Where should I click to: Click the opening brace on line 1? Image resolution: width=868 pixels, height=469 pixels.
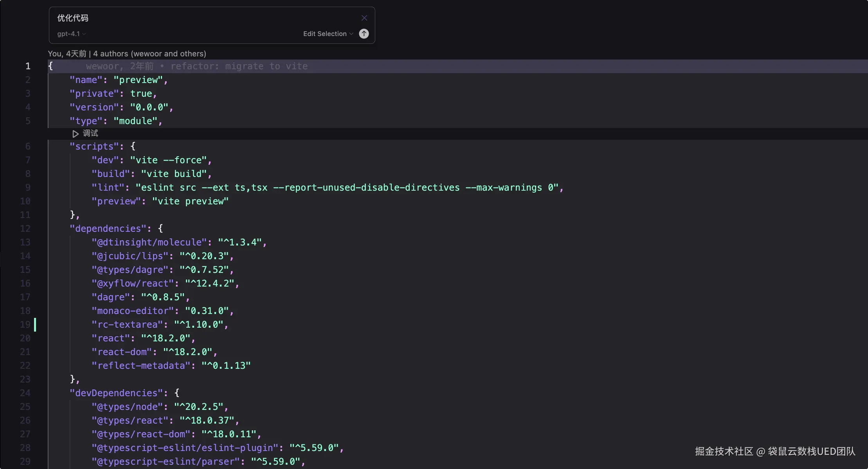tap(50, 66)
